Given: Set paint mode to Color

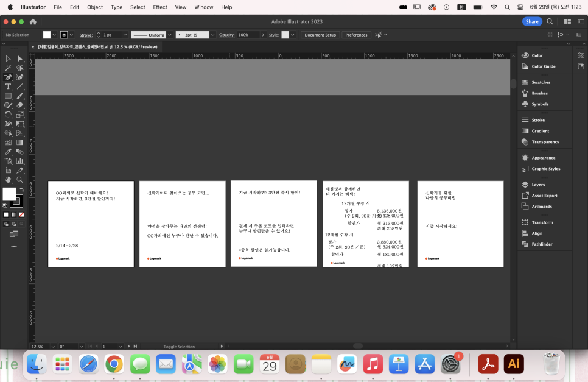Looking at the screenshot, I should click(6, 214).
